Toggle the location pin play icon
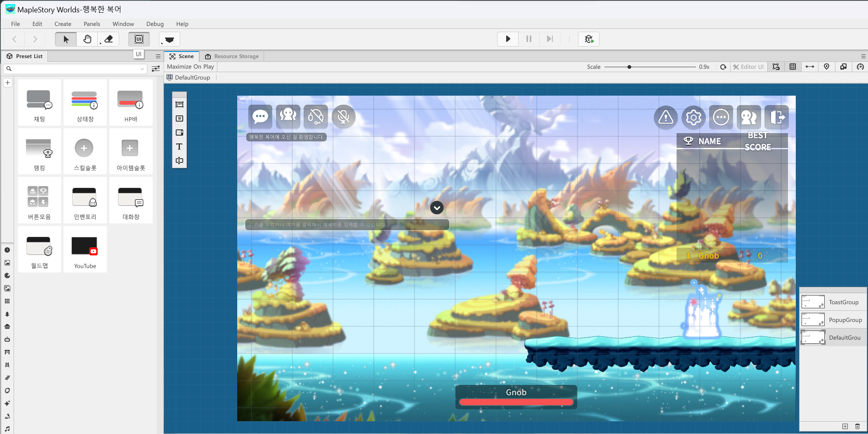Image resolution: width=868 pixels, height=434 pixels. [x=826, y=67]
